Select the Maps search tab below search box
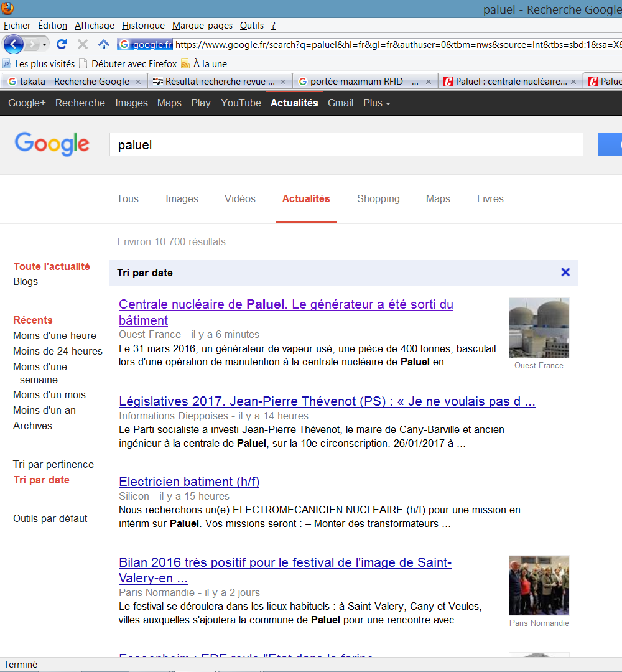 438,199
